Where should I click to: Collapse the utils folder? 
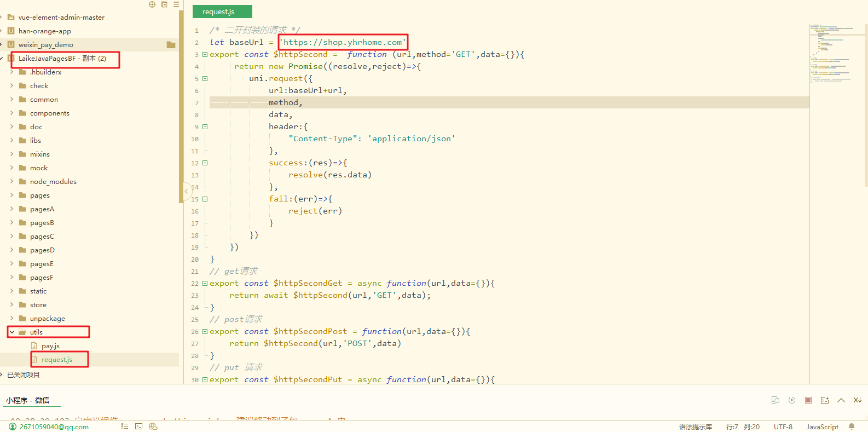point(12,332)
